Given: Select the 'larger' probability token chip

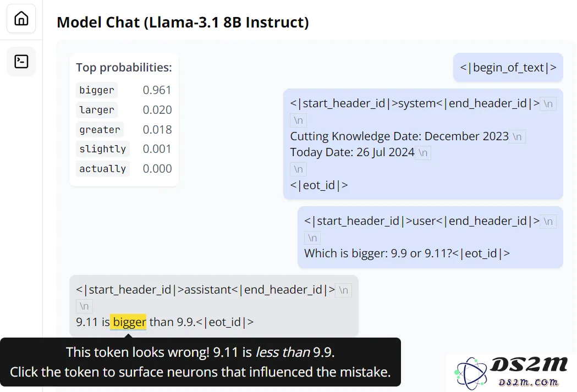Looking at the screenshot, I should click(97, 109).
